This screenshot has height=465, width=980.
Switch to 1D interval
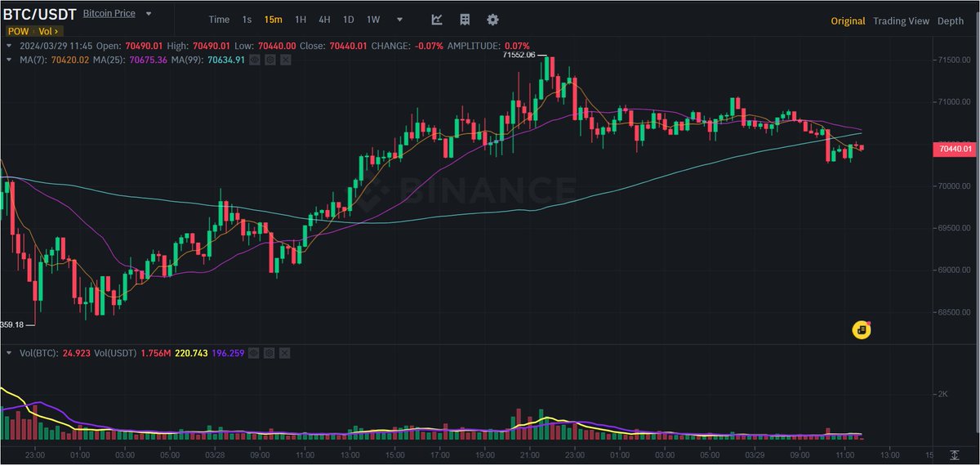[349, 20]
